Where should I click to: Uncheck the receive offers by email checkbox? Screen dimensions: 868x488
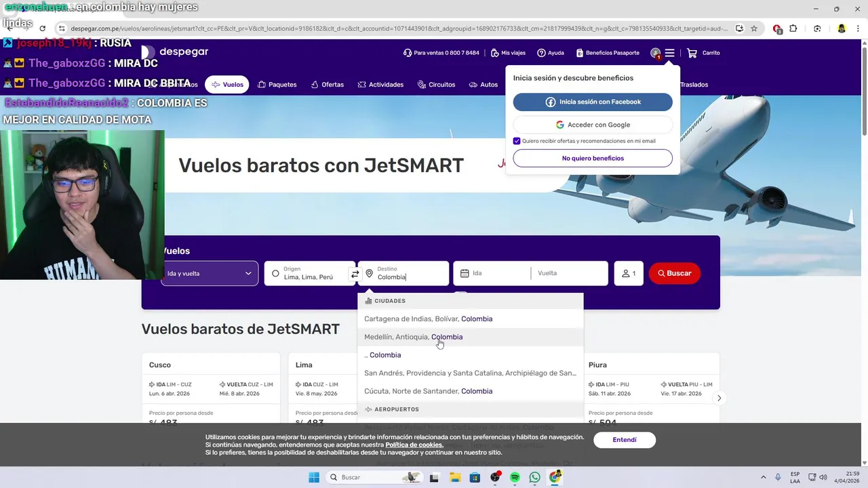pyautogui.click(x=517, y=141)
